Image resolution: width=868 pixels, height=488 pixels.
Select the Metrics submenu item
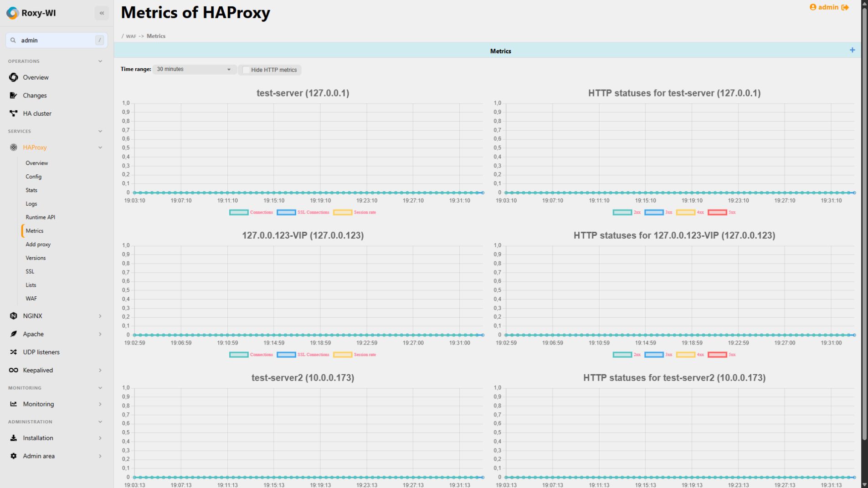coord(34,231)
